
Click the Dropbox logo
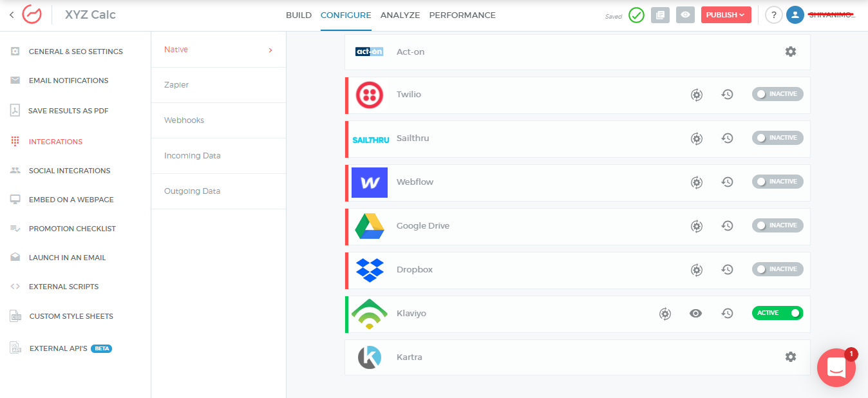[370, 270]
